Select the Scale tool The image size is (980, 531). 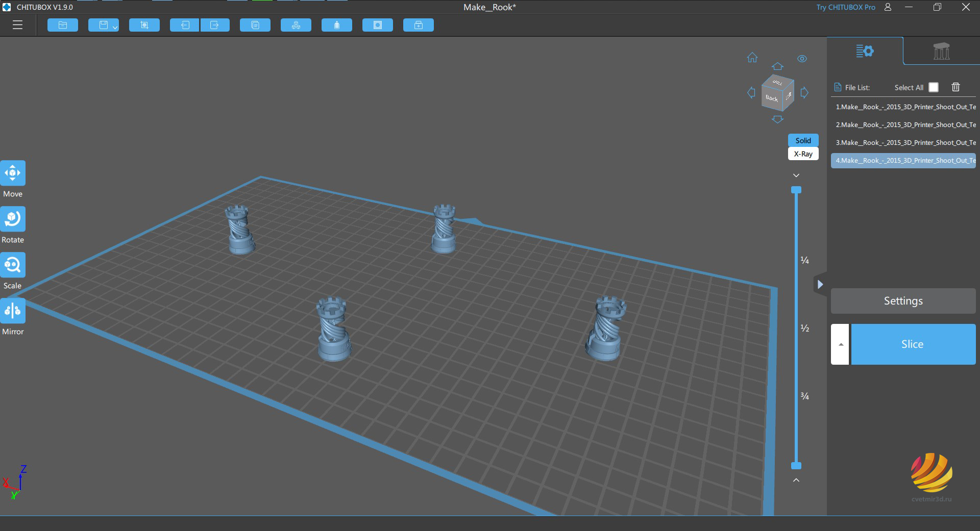(13, 265)
